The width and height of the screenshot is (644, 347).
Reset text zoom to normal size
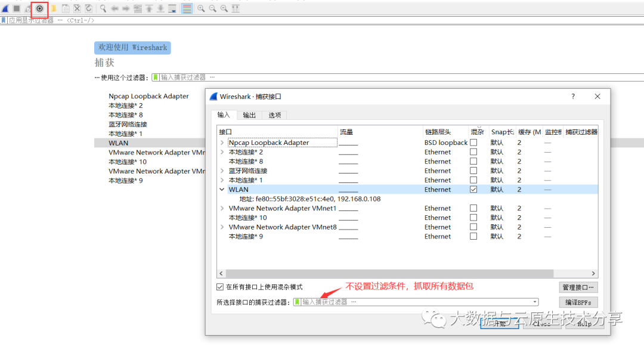coord(224,8)
